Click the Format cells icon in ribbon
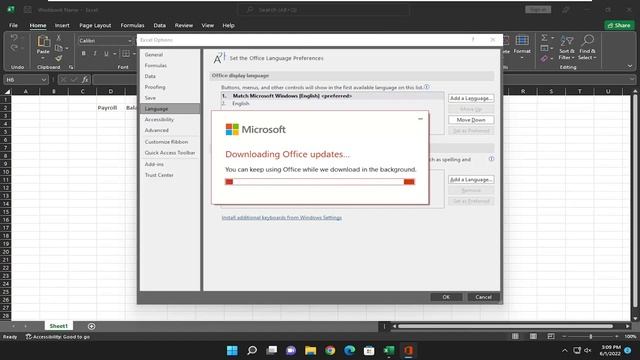 [x=522, y=41]
